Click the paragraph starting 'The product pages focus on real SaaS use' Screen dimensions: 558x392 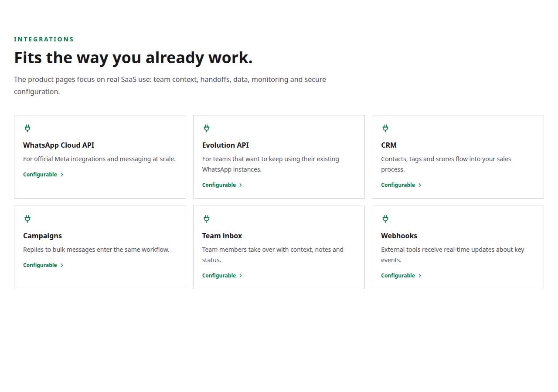(170, 85)
